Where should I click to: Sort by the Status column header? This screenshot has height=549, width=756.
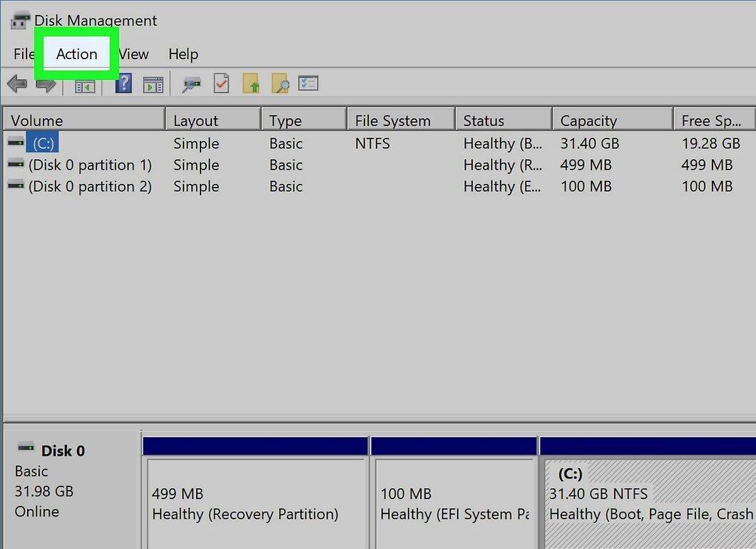coord(504,120)
